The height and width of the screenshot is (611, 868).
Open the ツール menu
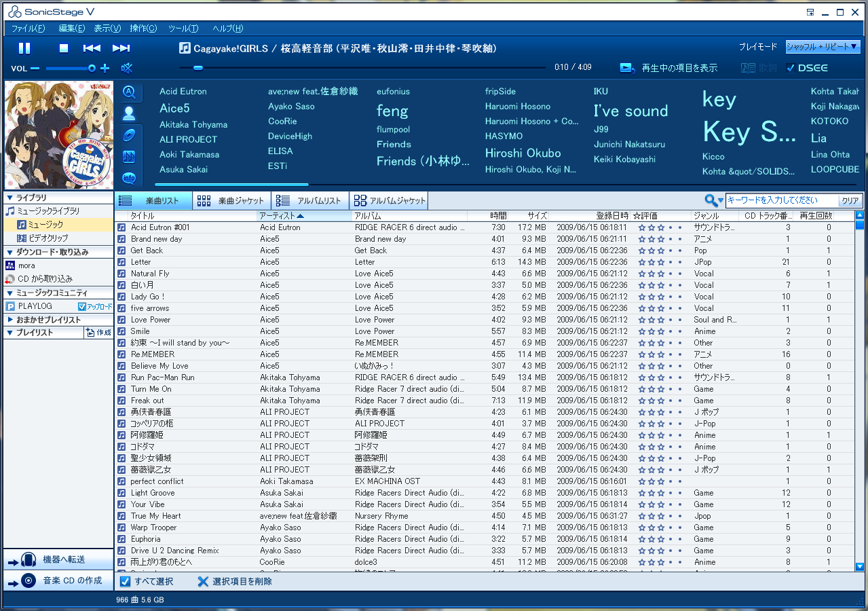(x=183, y=29)
